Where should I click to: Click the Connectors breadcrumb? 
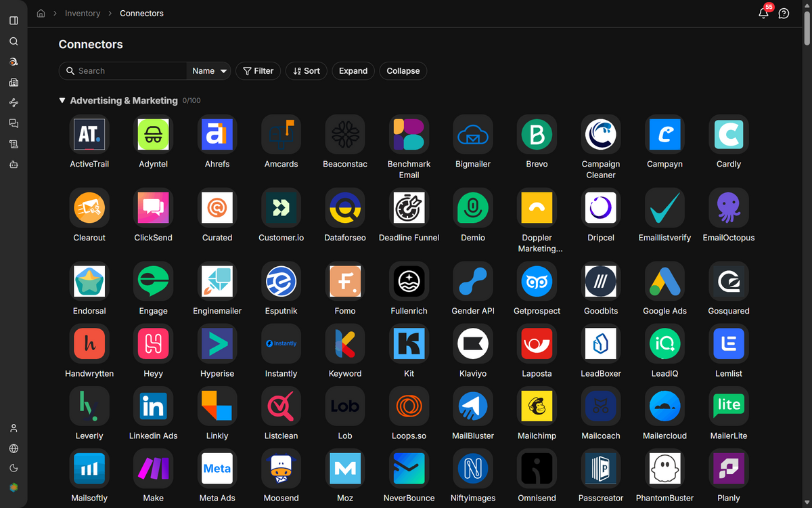point(141,14)
